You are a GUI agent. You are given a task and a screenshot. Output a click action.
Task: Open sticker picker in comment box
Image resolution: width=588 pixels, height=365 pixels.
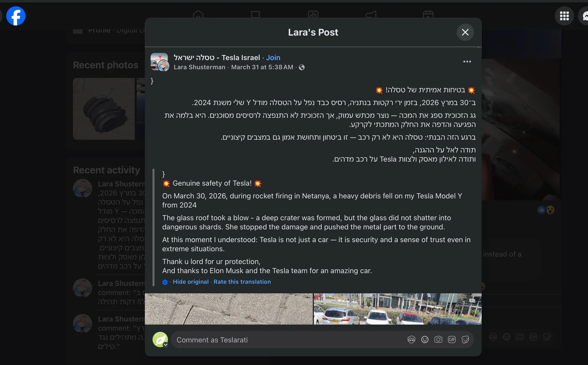coord(465,340)
